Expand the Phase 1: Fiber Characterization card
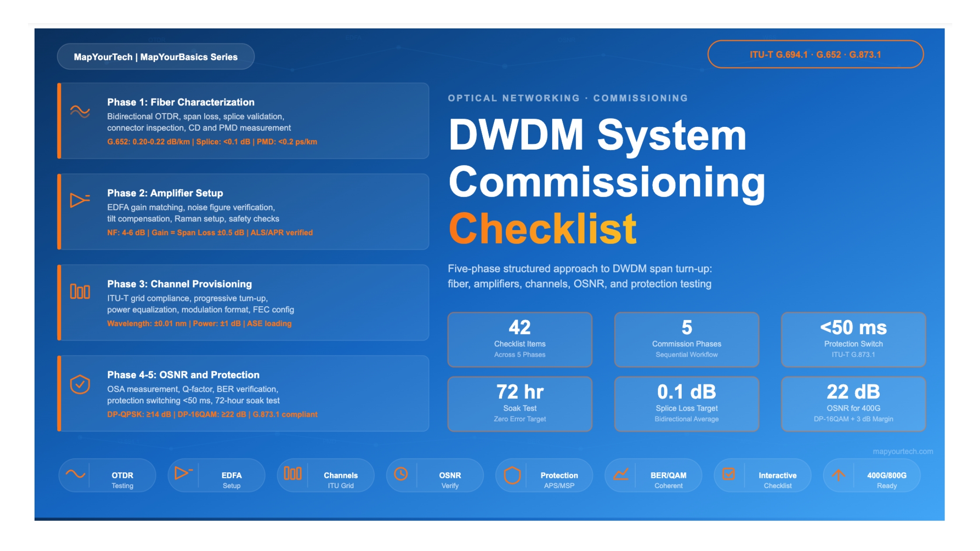Screen dimensions: 980x551 [243, 122]
